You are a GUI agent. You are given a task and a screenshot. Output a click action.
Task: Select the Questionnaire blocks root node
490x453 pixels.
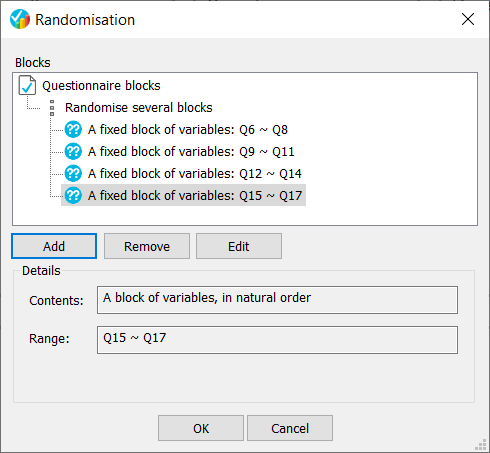pyautogui.click(x=101, y=86)
